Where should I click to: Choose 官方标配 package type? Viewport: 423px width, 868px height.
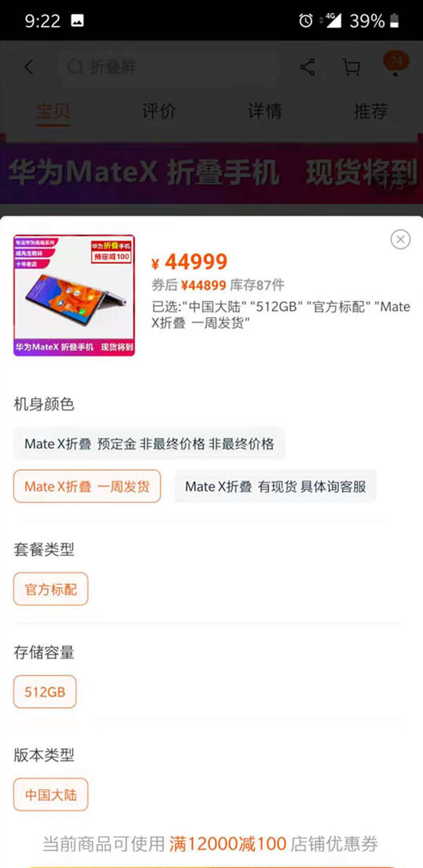(51, 589)
